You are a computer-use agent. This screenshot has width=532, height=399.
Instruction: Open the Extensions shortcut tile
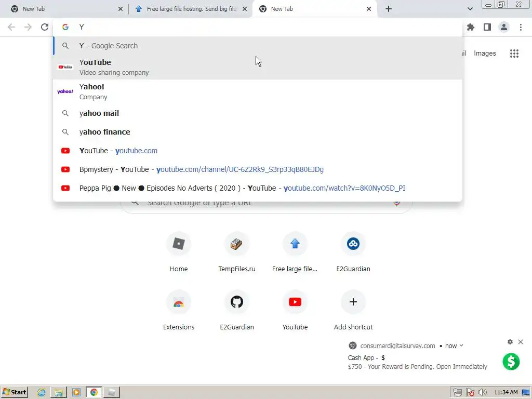click(179, 311)
